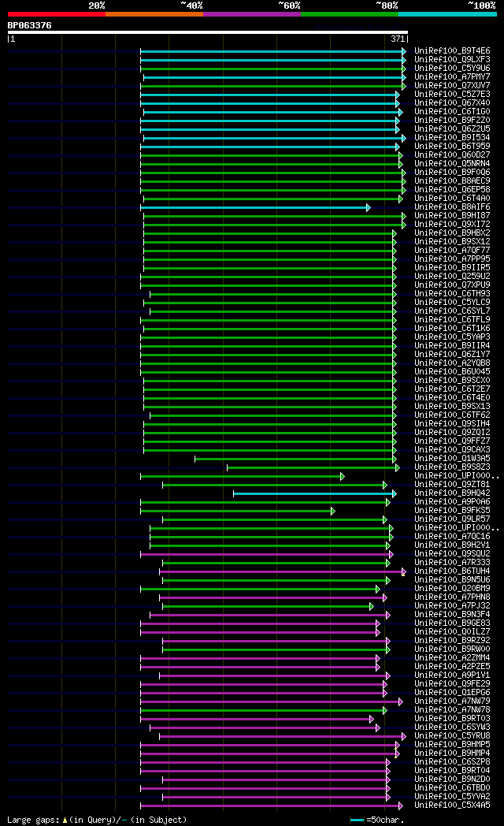This screenshot has height=826, width=504.
Task: Click the UniRef100_A2ZMM4 label
Action: pyautogui.click(x=452, y=658)
